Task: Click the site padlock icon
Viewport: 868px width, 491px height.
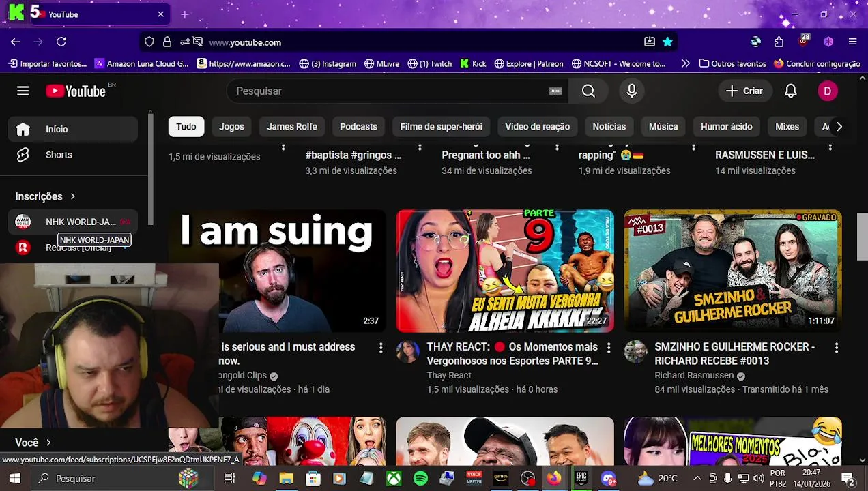Action: [167, 42]
